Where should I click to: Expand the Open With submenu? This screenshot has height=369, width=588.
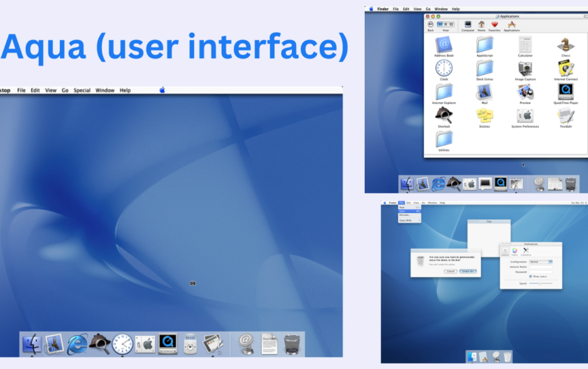click(409, 221)
